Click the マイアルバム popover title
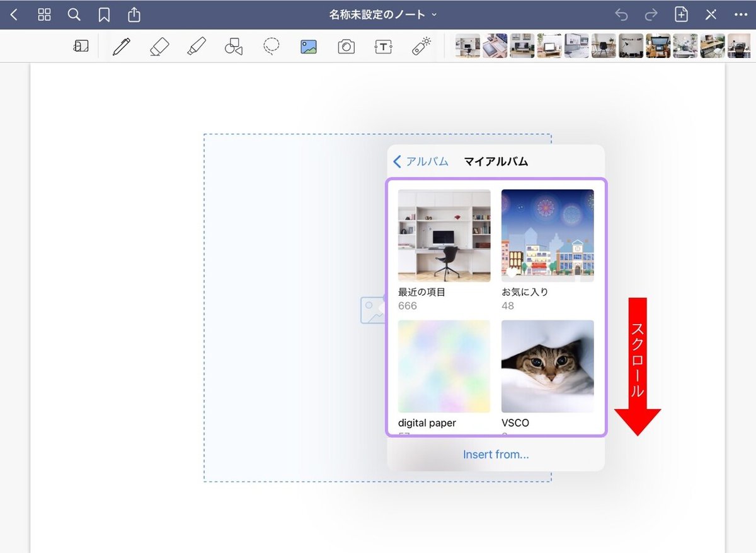This screenshot has width=756, height=553. tap(496, 161)
